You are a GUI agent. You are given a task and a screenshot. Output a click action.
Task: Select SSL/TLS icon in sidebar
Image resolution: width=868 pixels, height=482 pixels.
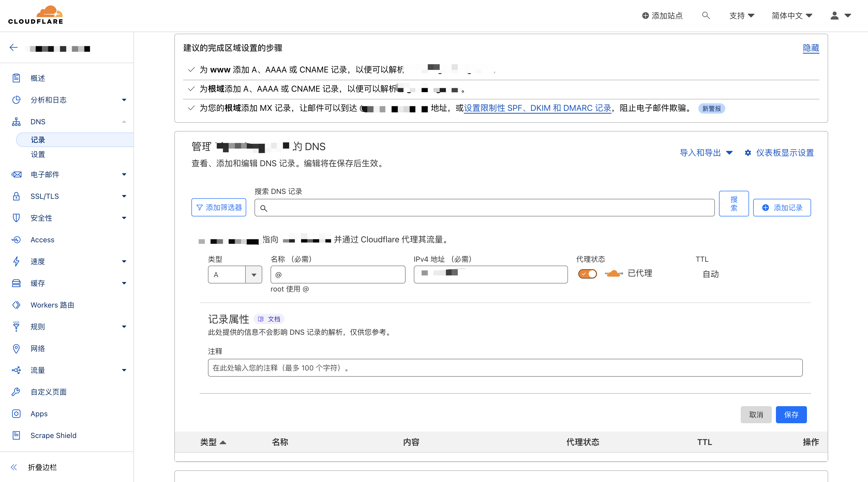tap(16, 196)
